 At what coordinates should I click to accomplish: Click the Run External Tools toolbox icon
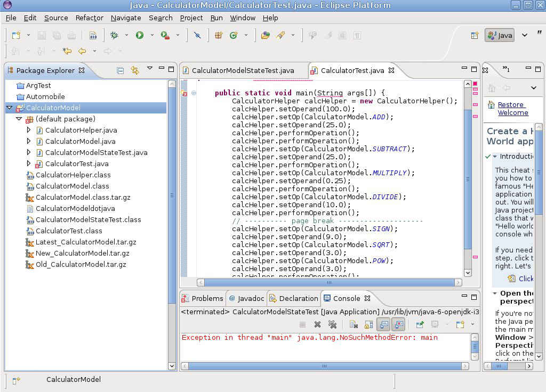(x=165, y=35)
